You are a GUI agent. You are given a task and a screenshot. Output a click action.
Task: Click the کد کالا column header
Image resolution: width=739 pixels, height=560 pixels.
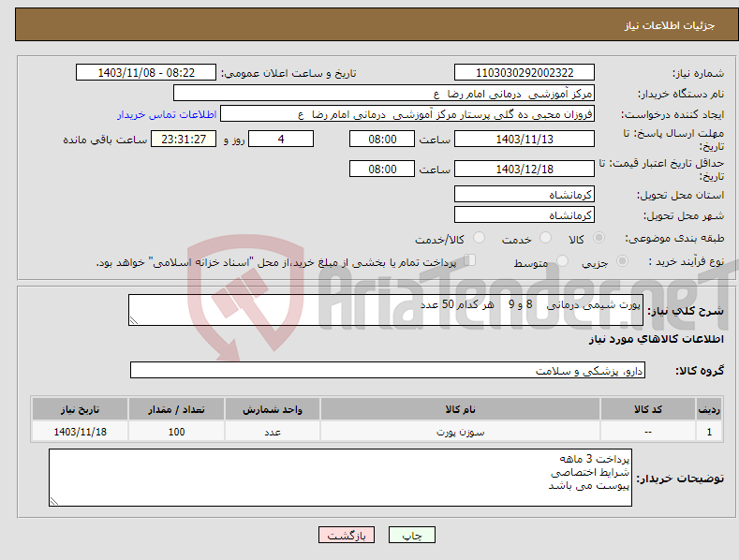pyautogui.click(x=648, y=409)
